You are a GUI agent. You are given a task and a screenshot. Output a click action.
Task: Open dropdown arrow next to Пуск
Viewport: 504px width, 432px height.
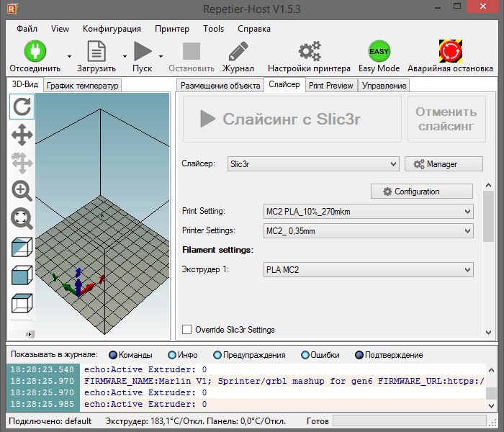pyautogui.click(x=161, y=56)
